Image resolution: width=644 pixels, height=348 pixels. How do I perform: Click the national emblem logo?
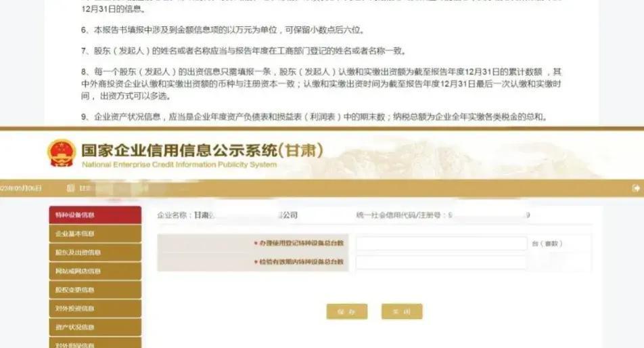point(61,153)
